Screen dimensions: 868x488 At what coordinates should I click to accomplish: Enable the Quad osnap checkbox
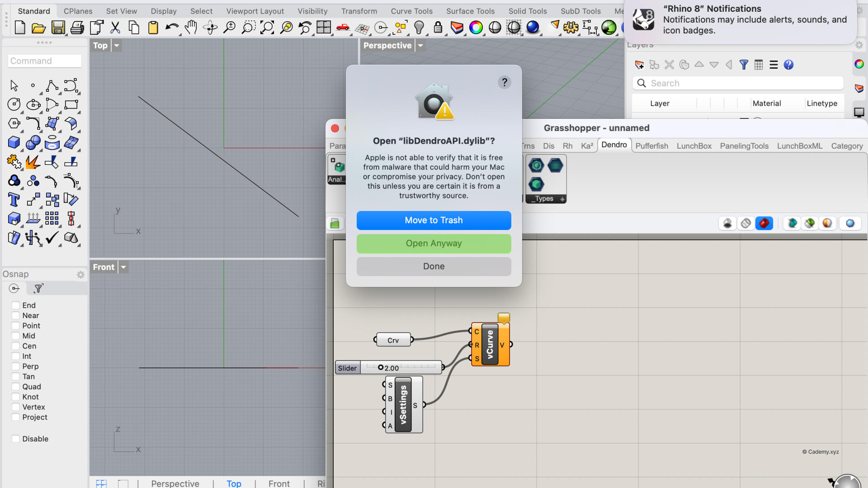pos(15,387)
